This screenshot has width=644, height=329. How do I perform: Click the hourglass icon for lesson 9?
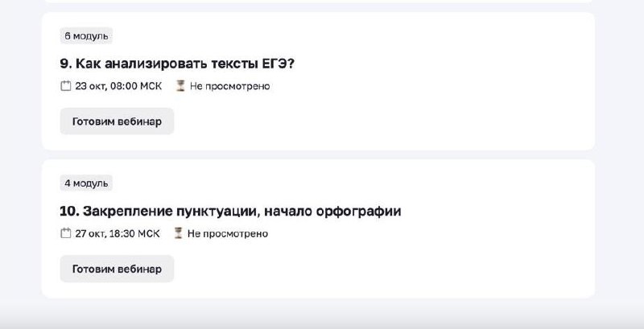(181, 86)
